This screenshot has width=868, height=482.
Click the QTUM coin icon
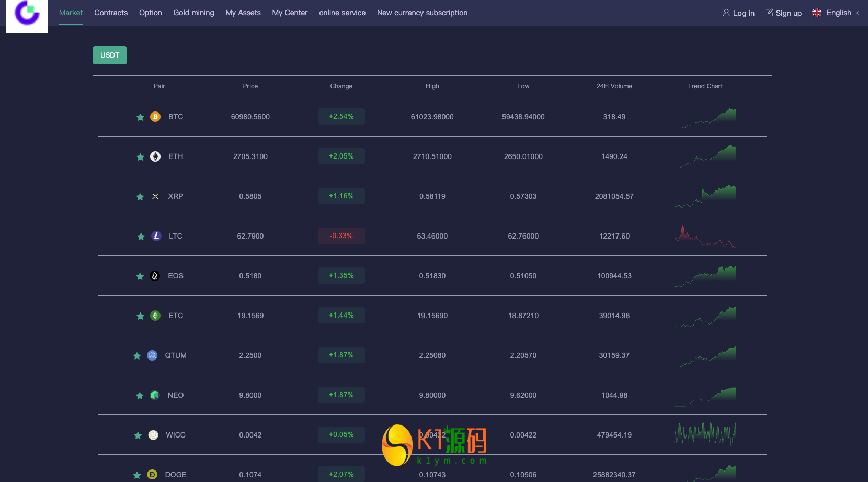coord(152,355)
